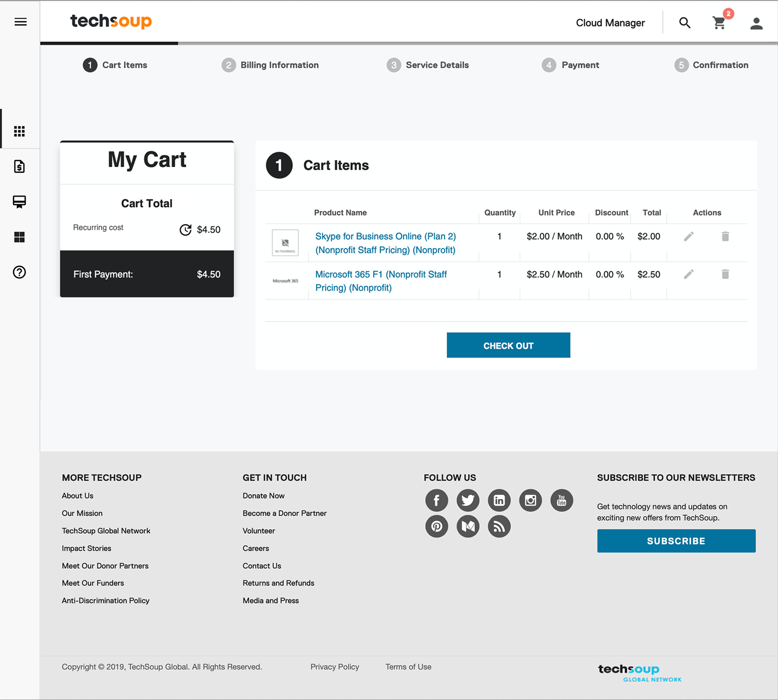Open the user account profile icon

pyautogui.click(x=756, y=23)
